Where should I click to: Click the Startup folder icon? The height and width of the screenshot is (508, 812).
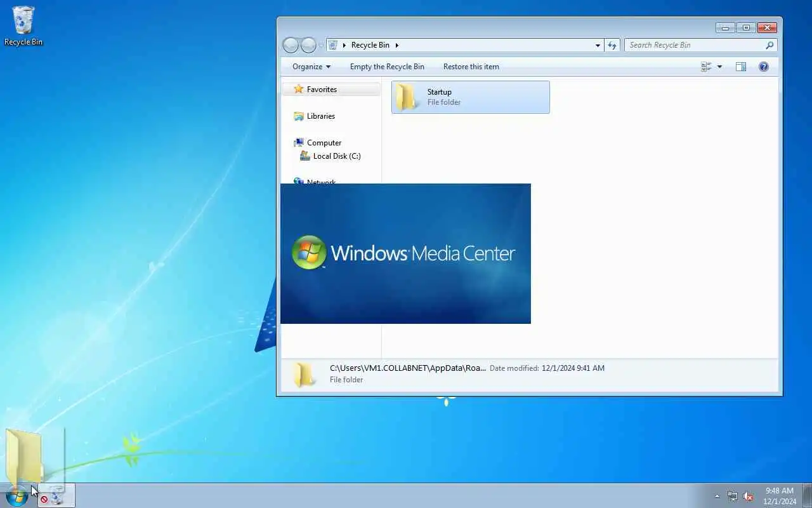[x=406, y=97]
